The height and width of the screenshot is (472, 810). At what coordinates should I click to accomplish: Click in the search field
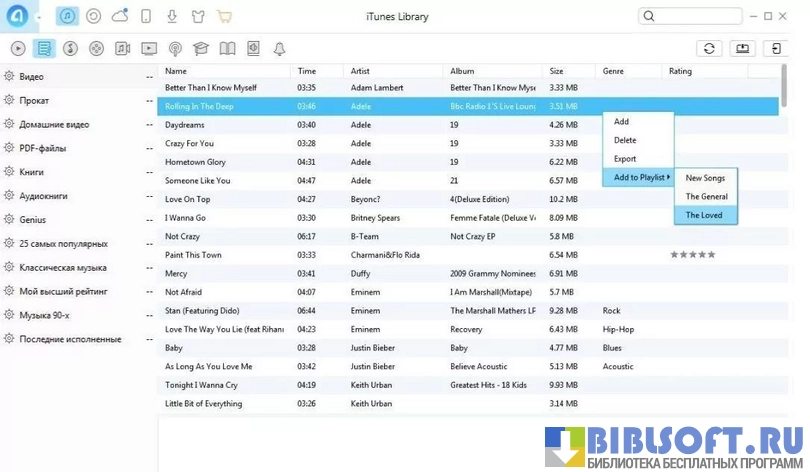point(695,16)
